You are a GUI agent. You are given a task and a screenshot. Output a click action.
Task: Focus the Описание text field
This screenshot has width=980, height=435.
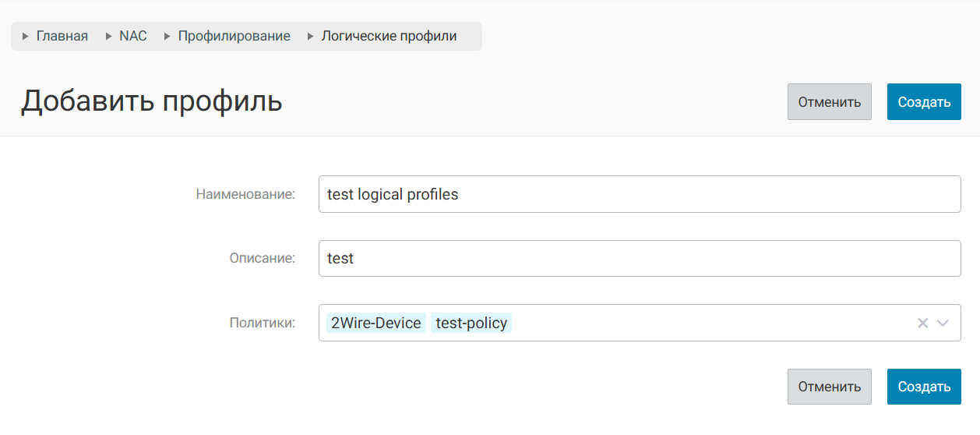639,258
